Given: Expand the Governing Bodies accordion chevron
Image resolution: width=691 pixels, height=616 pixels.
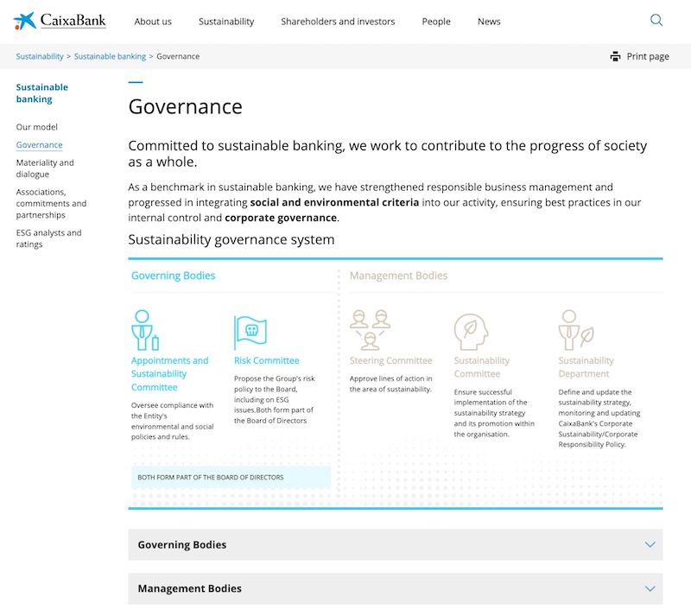Looking at the screenshot, I should point(650,544).
